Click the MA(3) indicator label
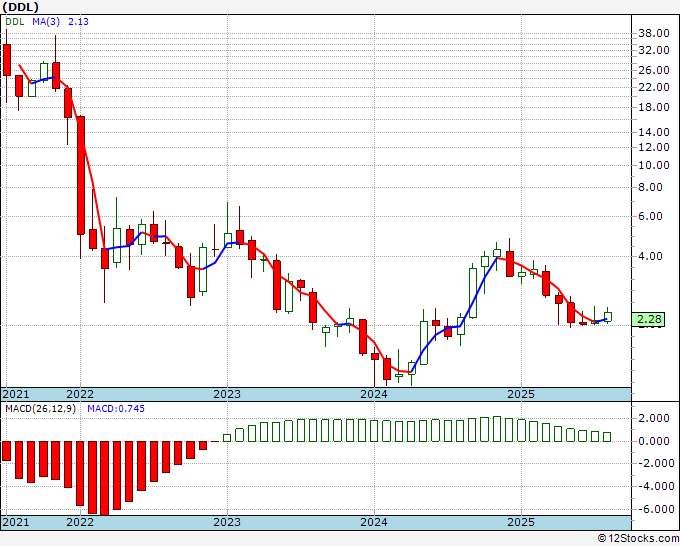 click(46, 21)
